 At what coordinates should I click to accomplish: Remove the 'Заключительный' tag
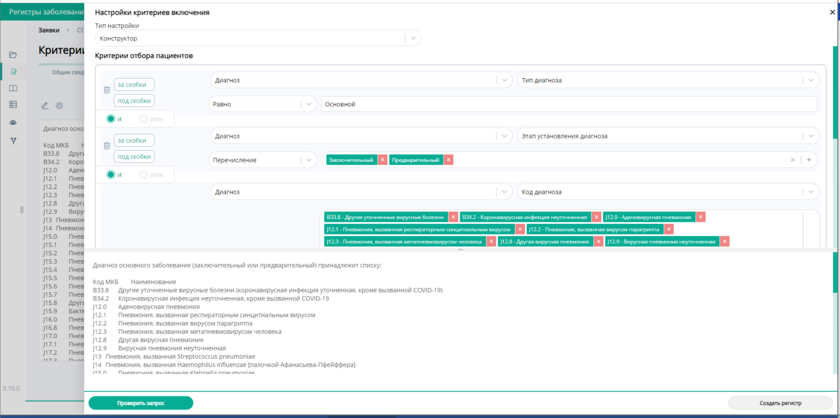[x=382, y=160]
